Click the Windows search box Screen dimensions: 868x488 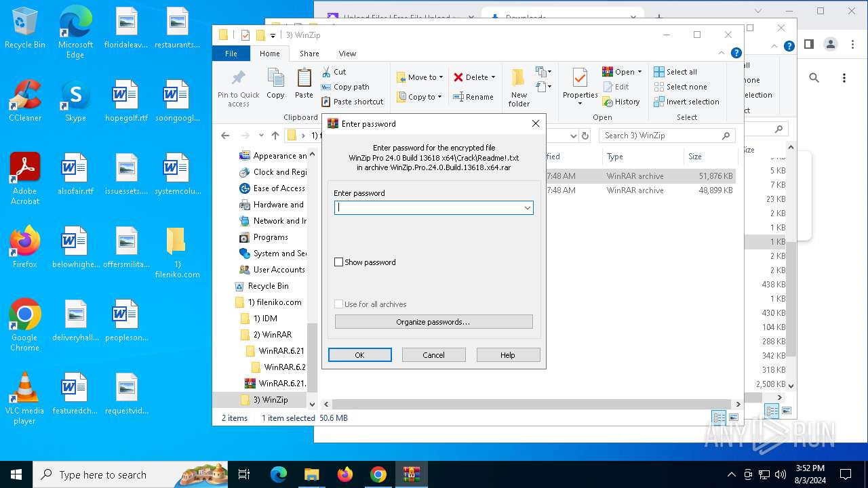pyautogui.click(x=130, y=474)
